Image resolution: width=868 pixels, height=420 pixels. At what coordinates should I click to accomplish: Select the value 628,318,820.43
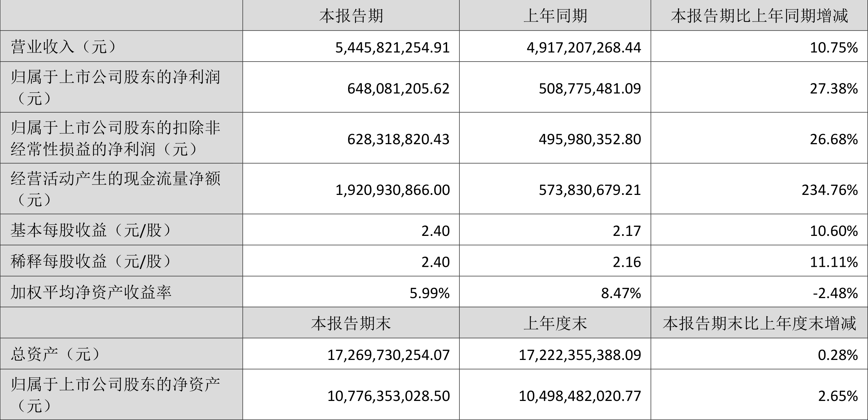(x=399, y=139)
